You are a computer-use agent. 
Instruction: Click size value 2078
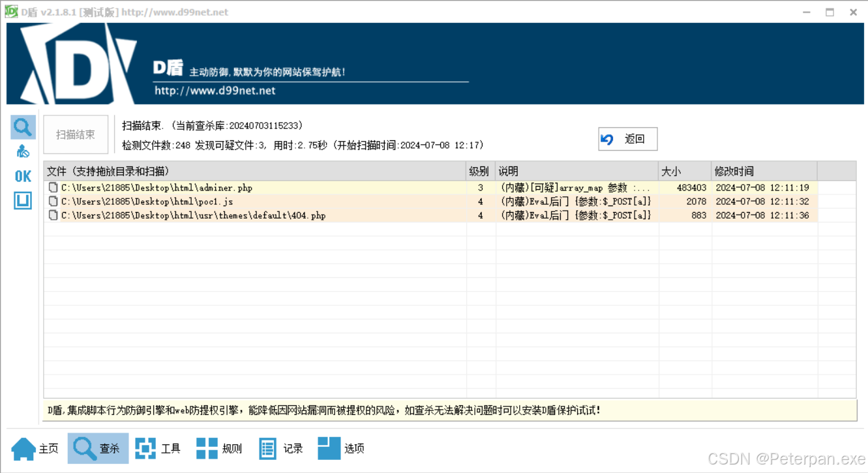pyautogui.click(x=696, y=202)
